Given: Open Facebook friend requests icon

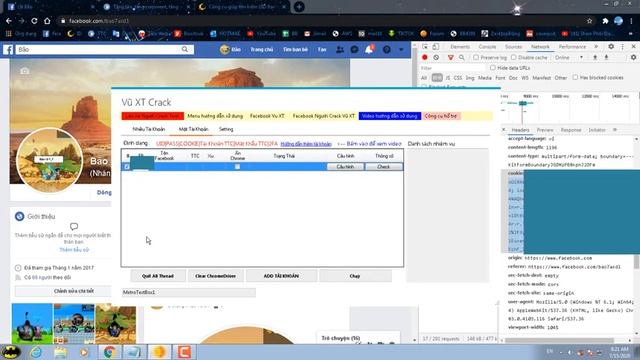Looking at the screenshot, I should (340, 49).
